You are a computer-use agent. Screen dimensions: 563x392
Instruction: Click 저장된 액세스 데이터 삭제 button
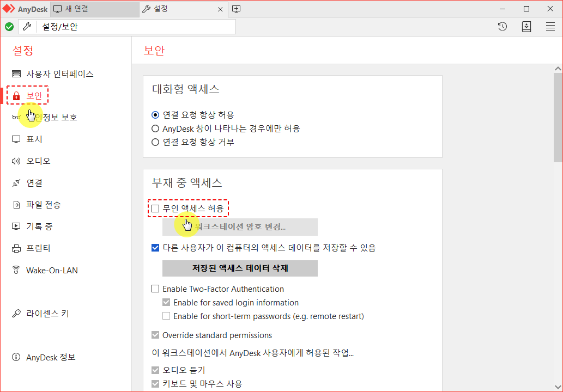coord(240,268)
